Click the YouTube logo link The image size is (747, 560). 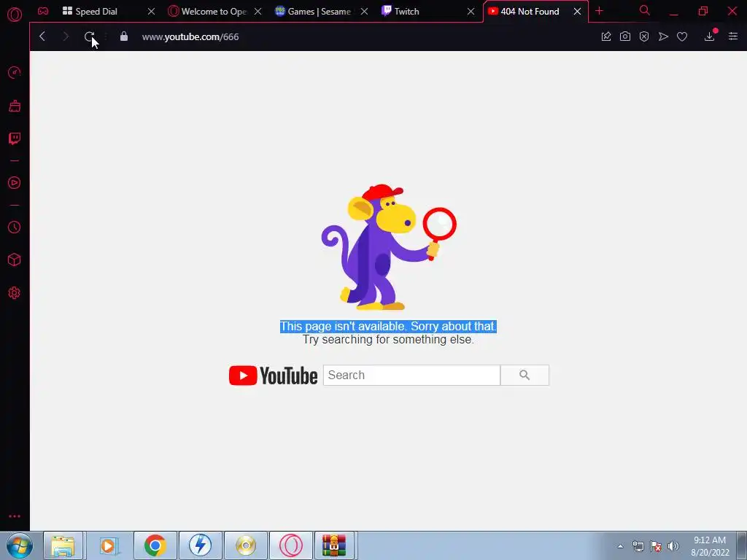tap(273, 376)
